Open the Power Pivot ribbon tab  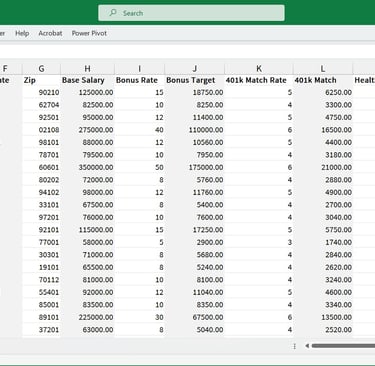click(89, 33)
